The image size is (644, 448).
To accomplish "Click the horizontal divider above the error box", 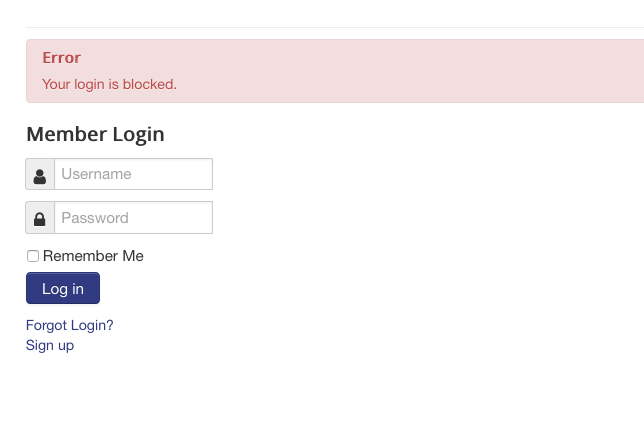I will [x=335, y=28].
